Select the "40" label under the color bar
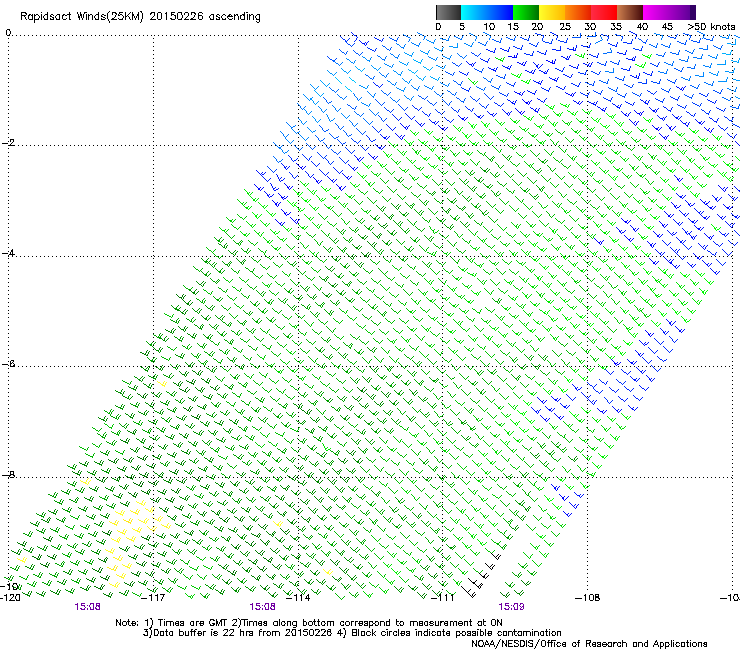 tap(642, 27)
